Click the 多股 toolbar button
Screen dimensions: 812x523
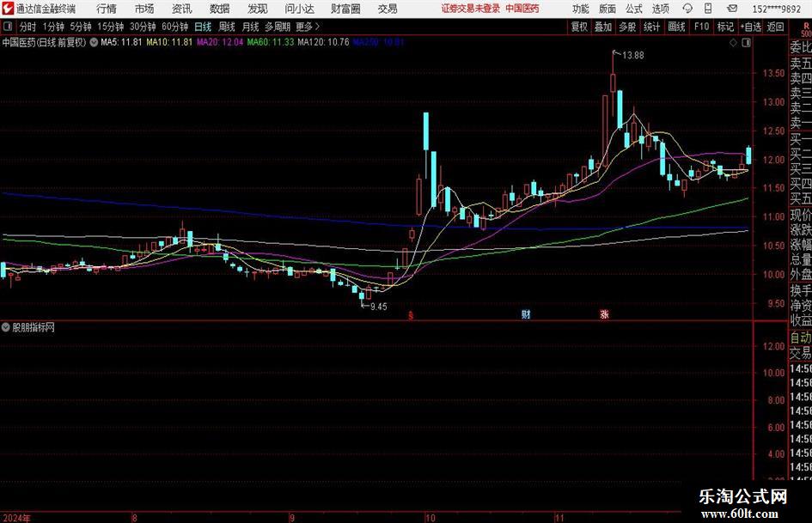pyautogui.click(x=627, y=27)
